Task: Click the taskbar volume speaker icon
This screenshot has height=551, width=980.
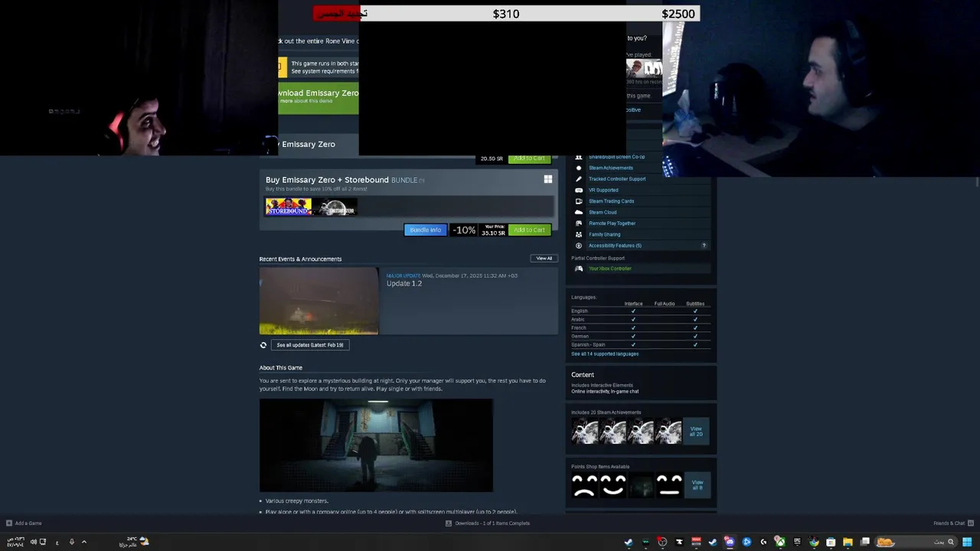Action: point(33,542)
